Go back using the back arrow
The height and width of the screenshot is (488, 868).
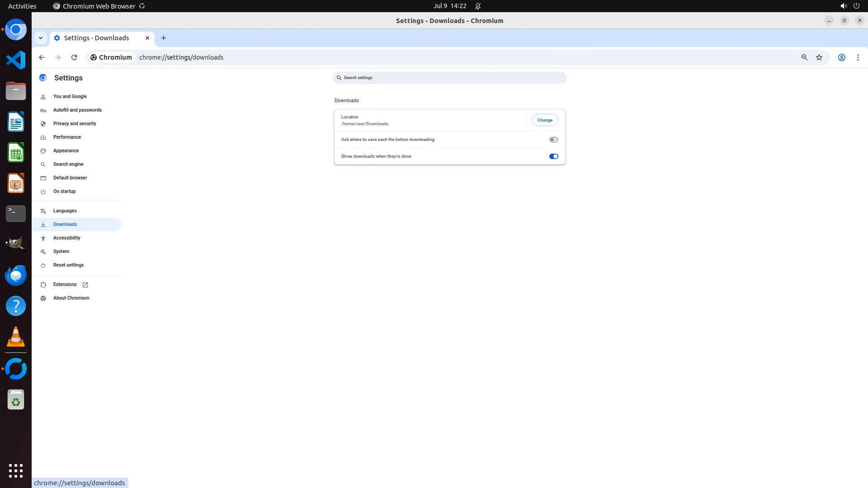tap(42, 57)
